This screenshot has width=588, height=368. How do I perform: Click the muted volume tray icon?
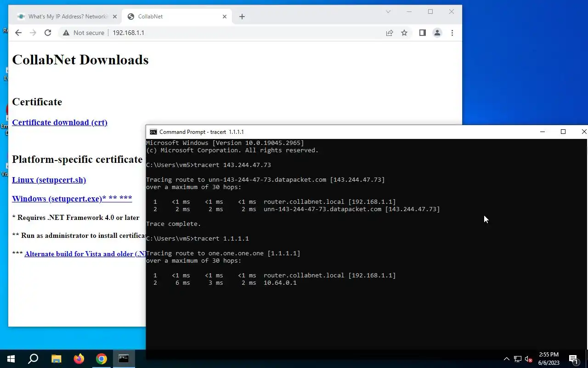pyautogui.click(x=529, y=359)
